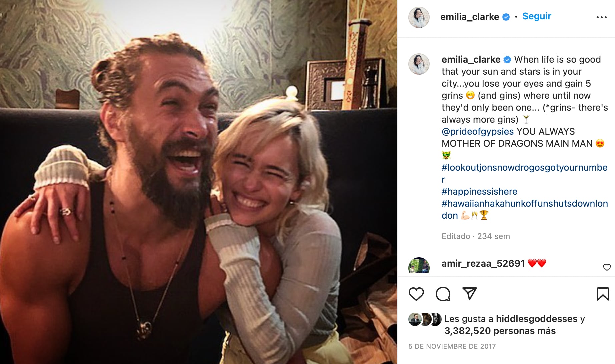Open emilia_clarke profile picture in header
This screenshot has width=615, height=364.
point(419,17)
